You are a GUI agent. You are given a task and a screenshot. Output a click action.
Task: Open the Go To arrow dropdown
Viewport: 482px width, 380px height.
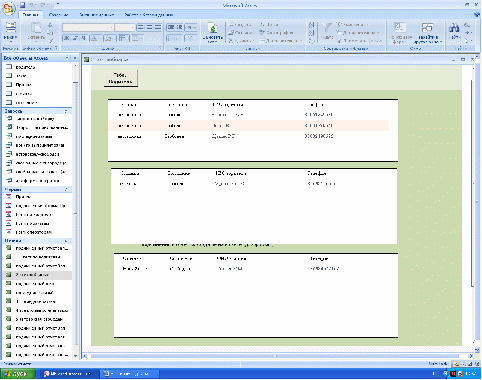click(468, 33)
